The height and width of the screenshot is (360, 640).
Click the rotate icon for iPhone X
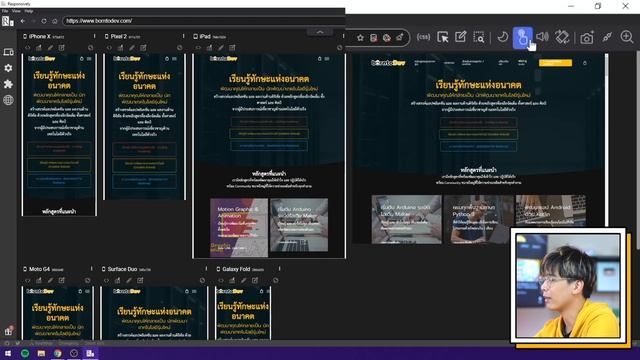click(90, 48)
